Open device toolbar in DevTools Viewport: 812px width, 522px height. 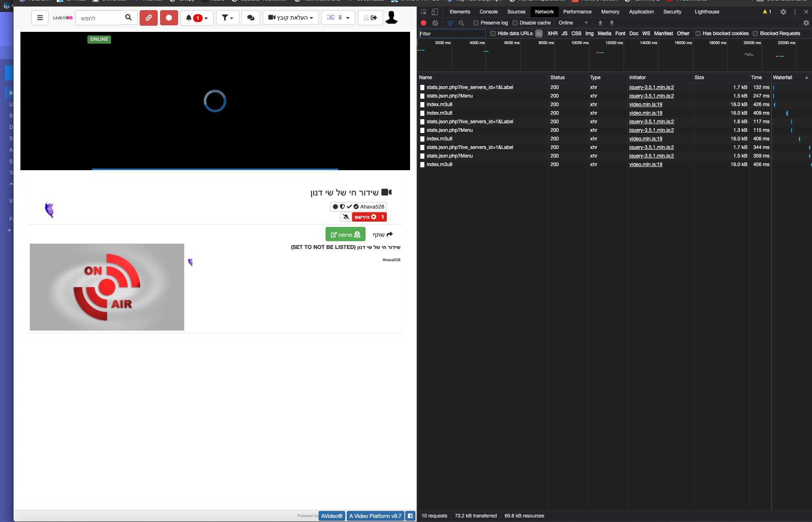(x=435, y=12)
